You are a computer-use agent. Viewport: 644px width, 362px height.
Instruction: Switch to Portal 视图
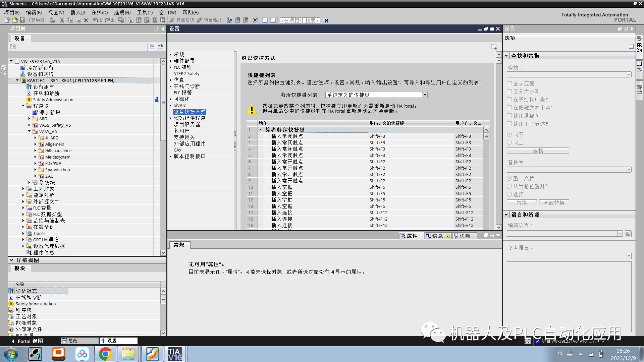(x=28, y=341)
